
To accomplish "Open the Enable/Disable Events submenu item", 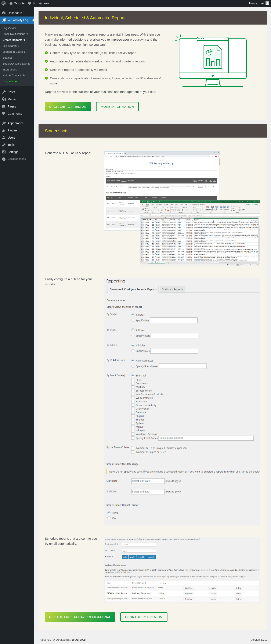I will point(16,64).
